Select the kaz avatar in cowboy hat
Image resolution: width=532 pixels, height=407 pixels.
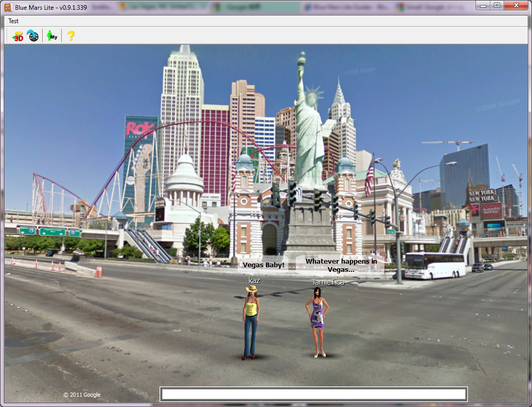(251, 322)
